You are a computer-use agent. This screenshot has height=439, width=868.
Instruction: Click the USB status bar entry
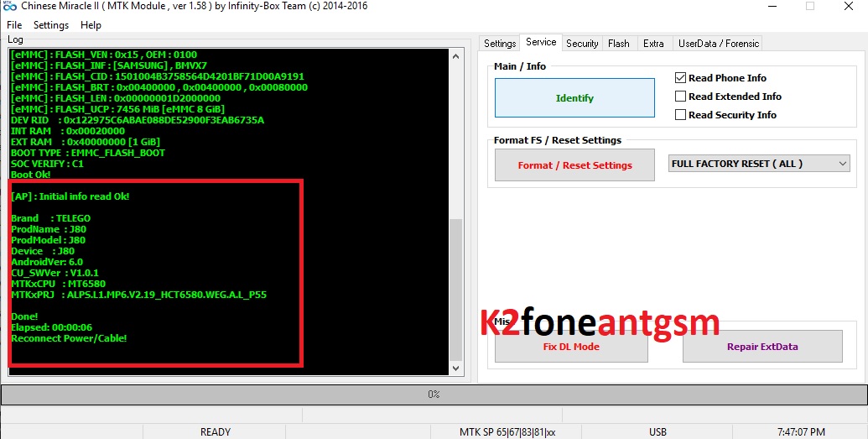657,431
